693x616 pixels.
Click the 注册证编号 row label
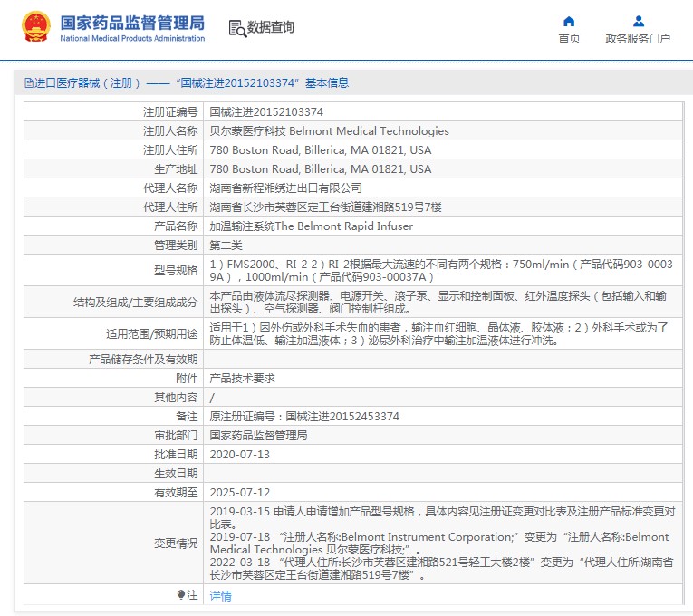[x=170, y=111]
